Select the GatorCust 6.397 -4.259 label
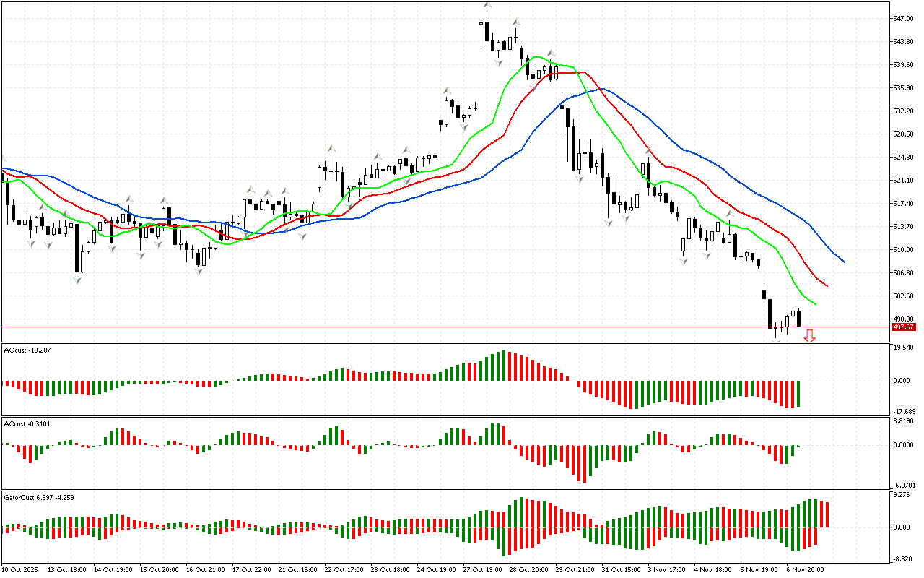Screen dimensions: 924x578 point(39,498)
